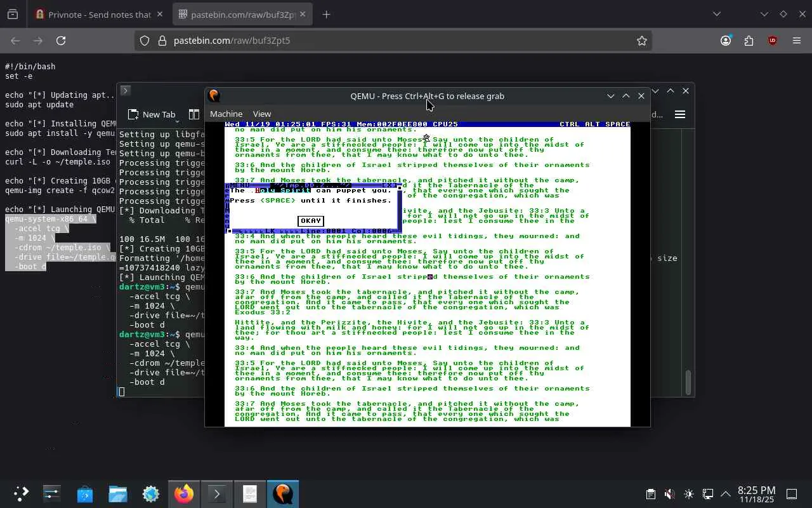Click the 'set -e' line on pastebin
Viewport: 812px width, 508px height.
tap(19, 76)
